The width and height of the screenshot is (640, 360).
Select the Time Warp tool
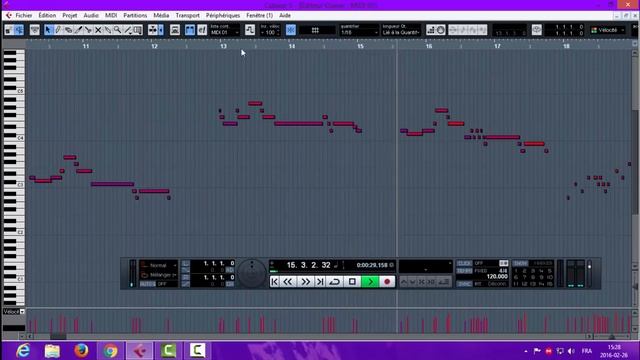click(x=138, y=30)
